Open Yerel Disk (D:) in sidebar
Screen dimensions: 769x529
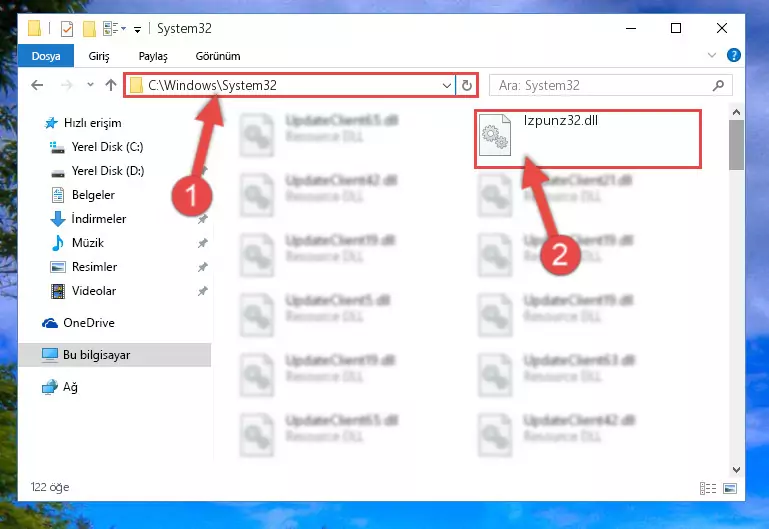107,171
